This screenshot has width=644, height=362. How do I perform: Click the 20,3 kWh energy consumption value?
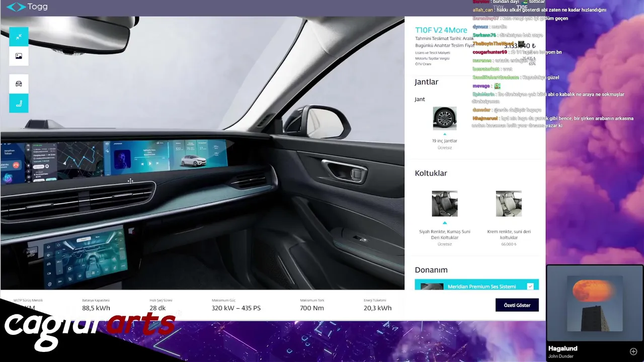pos(377,308)
